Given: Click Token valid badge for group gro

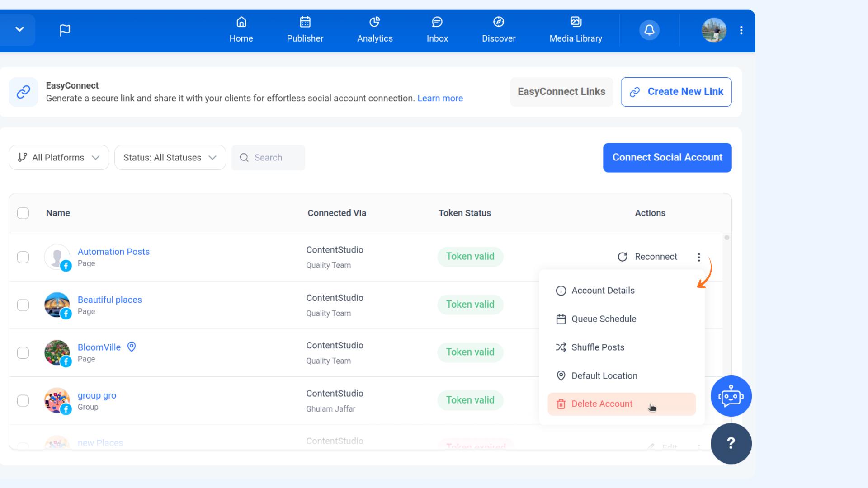Looking at the screenshot, I should [x=470, y=400].
